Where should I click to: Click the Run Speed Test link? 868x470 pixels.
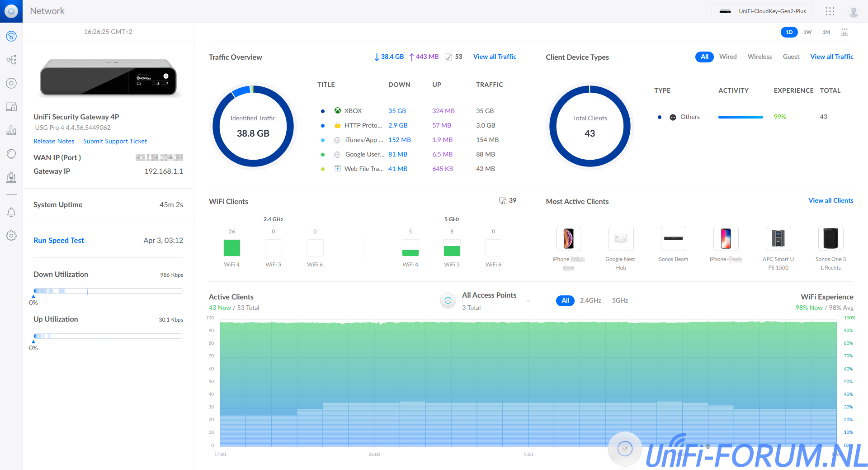pyautogui.click(x=59, y=240)
